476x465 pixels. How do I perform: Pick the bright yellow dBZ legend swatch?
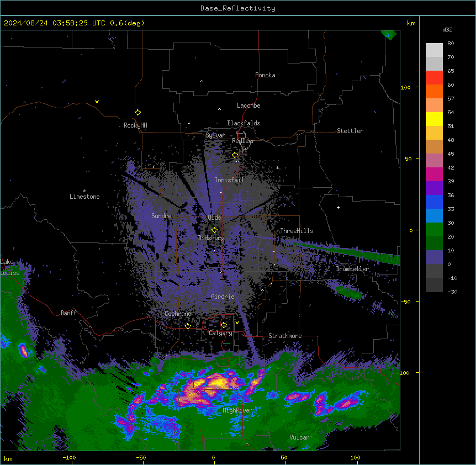click(434, 119)
